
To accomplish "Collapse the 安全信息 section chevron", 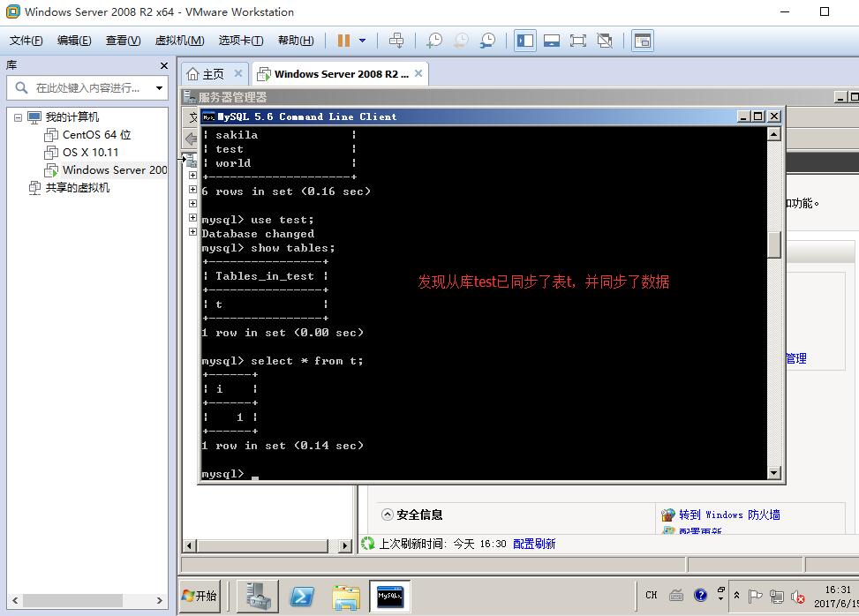I will [x=388, y=515].
